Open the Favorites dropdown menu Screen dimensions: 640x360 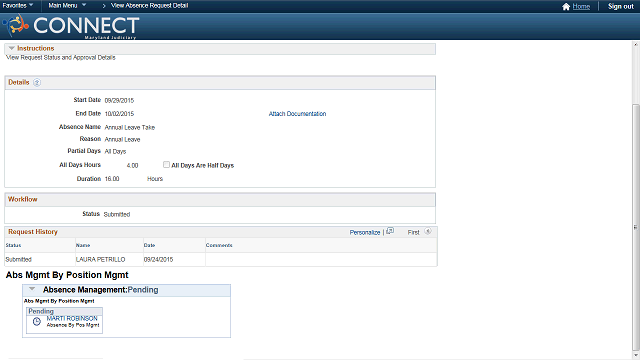coord(18,6)
